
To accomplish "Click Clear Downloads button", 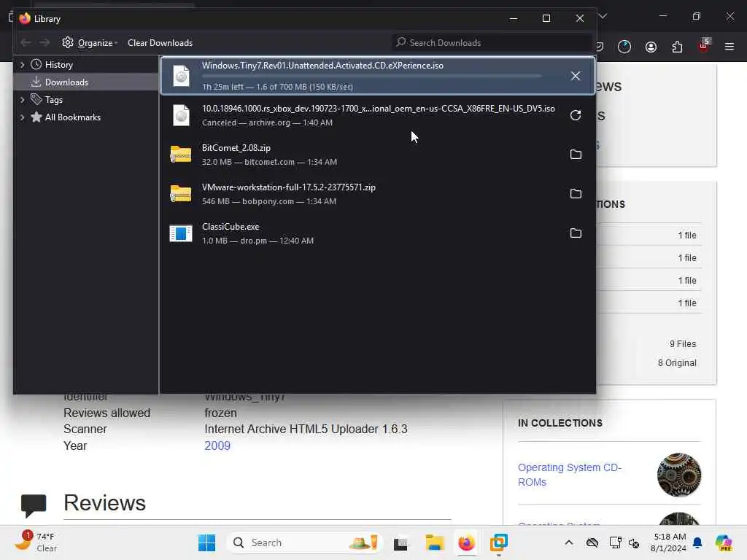I will click(x=160, y=43).
